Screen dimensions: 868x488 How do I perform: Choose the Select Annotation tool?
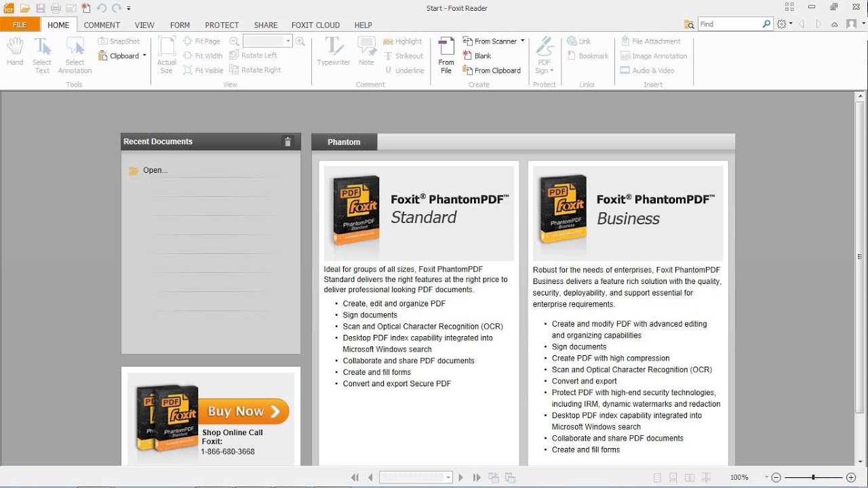click(x=75, y=55)
